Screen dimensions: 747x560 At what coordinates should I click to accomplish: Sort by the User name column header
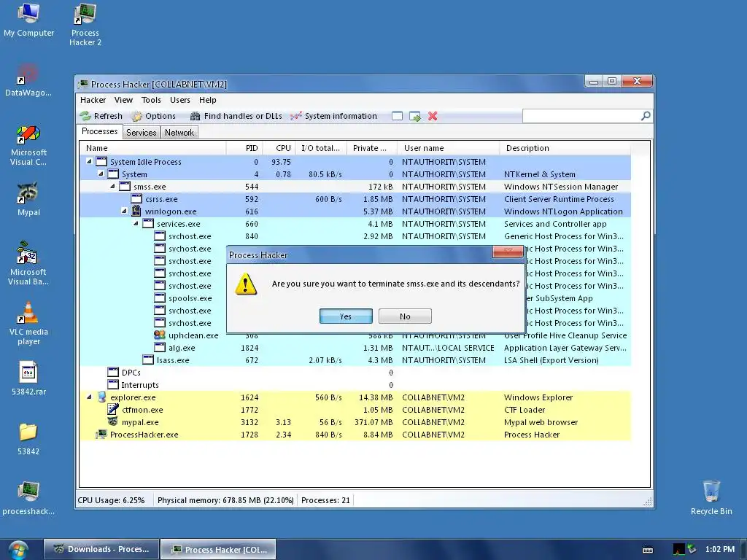click(x=449, y=148)
